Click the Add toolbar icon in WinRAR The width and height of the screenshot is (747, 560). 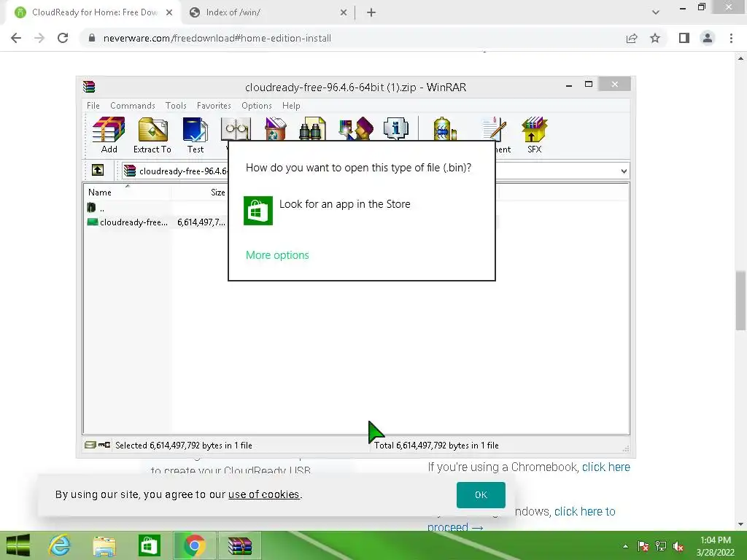tap(109, 135)
